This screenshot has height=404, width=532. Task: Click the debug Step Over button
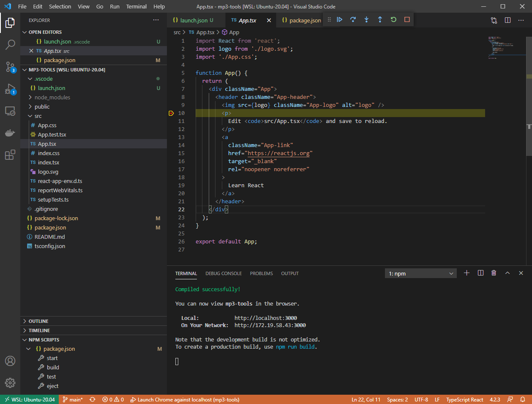point(353,19)
